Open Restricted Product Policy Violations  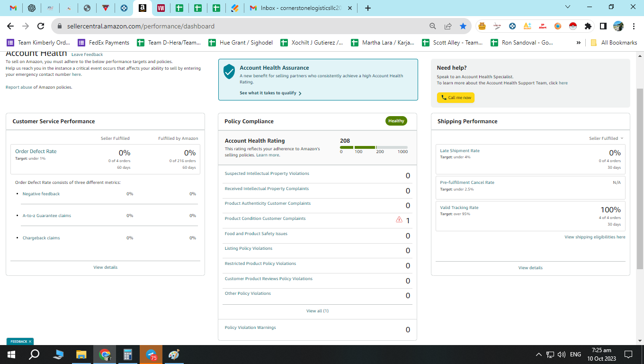point(260,264)
